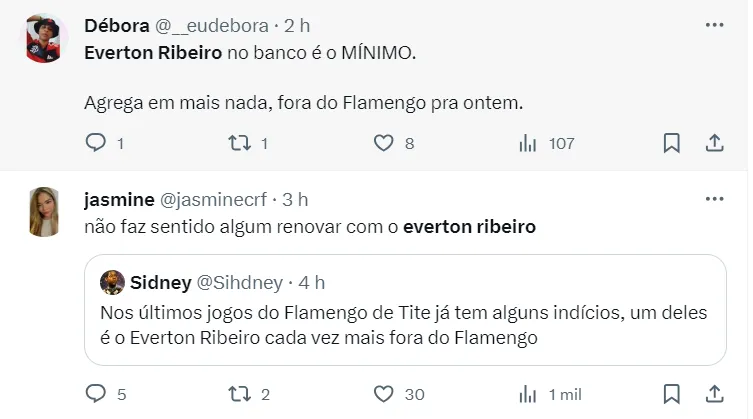The image size is (753, 419).
Task: Reply to Débora's tweet
Action: [x=96, y=143]
